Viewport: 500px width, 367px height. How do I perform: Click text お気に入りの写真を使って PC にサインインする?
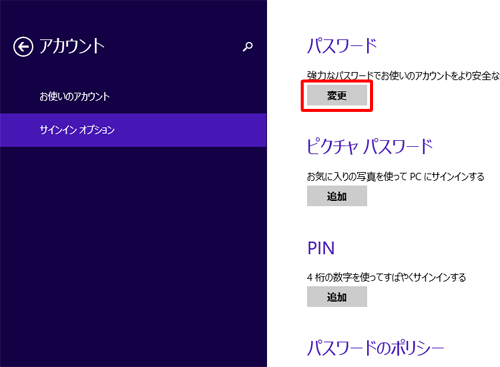(x=395, y=176)
